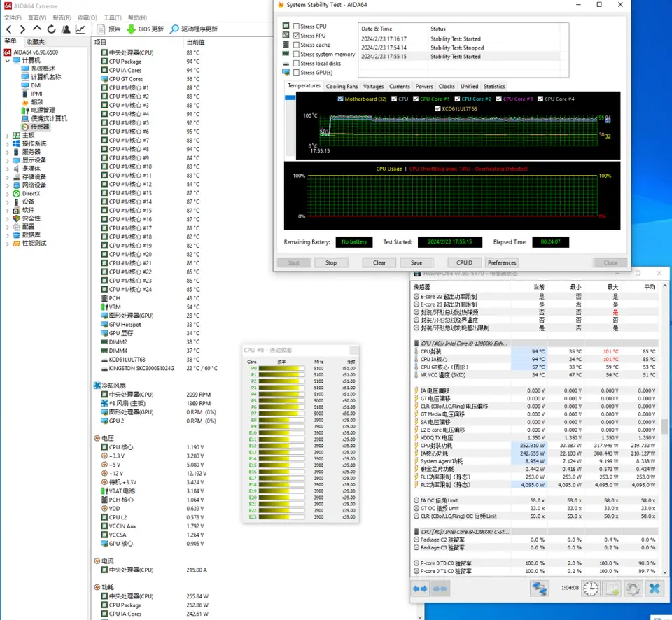Switch to the Voltages tab

pos(373,87)
